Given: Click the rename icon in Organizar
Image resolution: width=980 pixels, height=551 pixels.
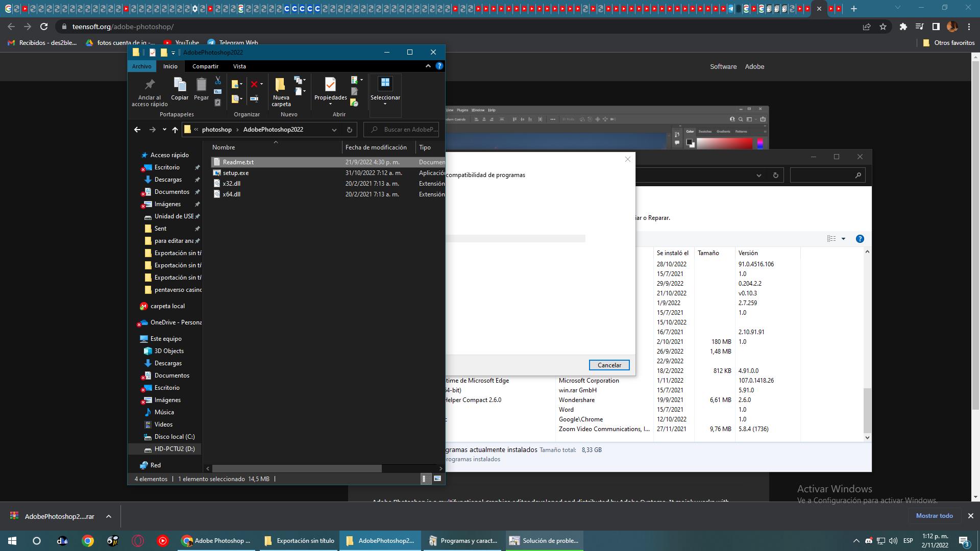Looking at the screenshot, I should pos(254,98).
